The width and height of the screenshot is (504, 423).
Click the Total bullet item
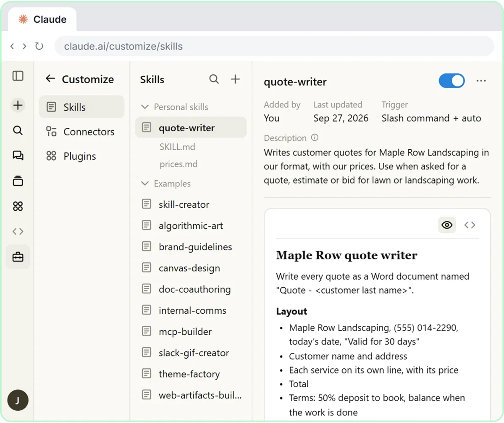pyautogui.click(x=299, y=383)
